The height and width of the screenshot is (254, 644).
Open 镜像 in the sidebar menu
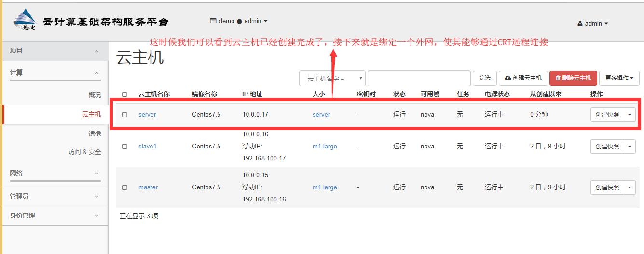pos(95,134)
